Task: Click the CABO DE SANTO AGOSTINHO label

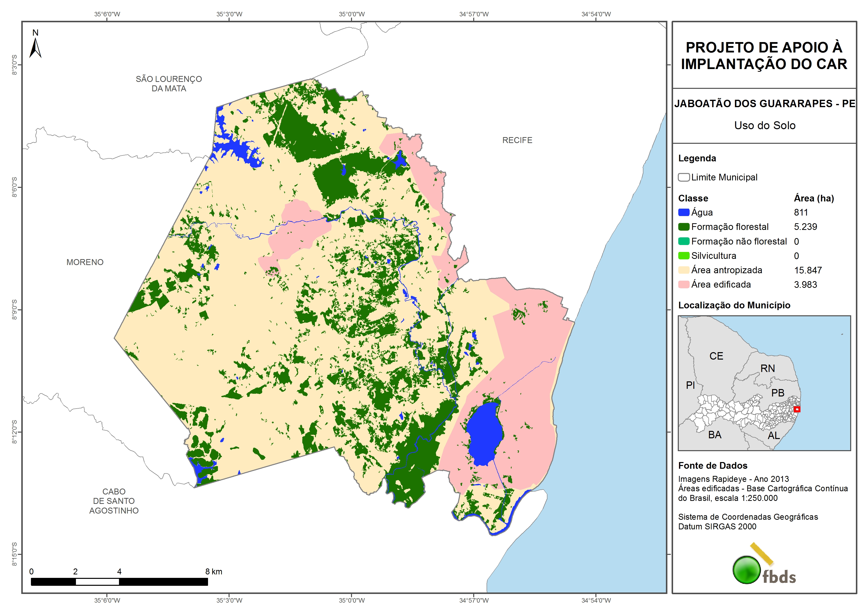Action: (114, 501)
